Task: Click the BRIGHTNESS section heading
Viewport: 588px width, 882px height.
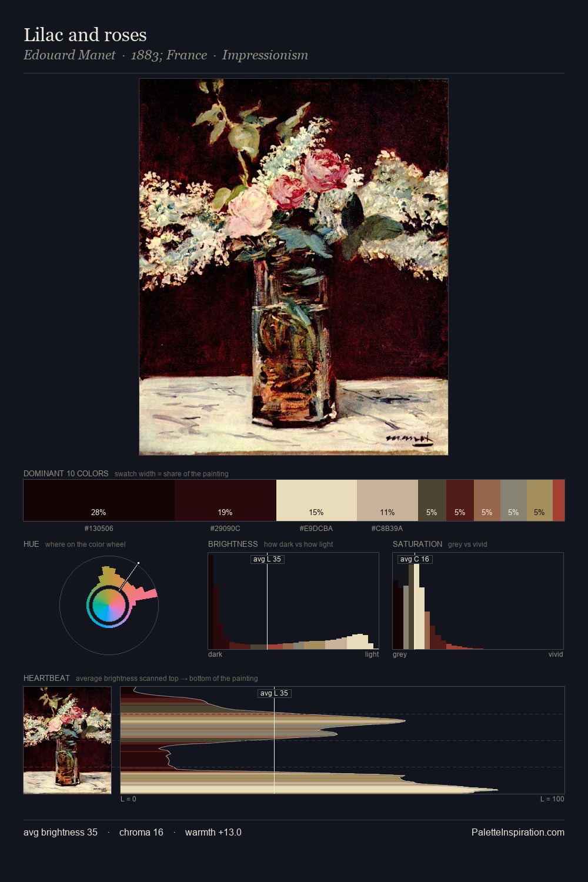Action: 233,544
